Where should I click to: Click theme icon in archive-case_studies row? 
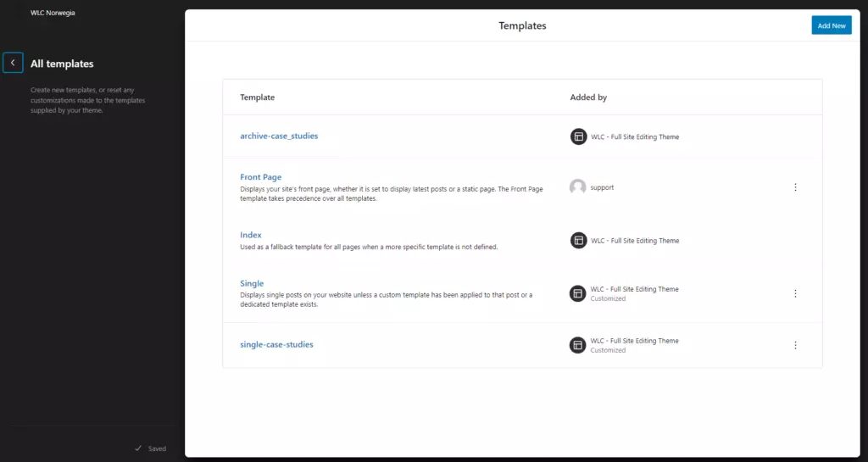(x=578, y=136)
